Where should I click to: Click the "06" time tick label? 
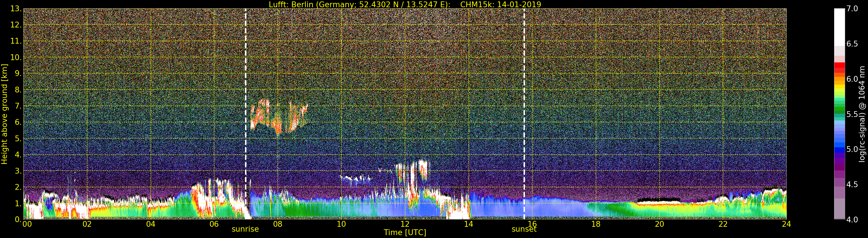pos(214,224)
